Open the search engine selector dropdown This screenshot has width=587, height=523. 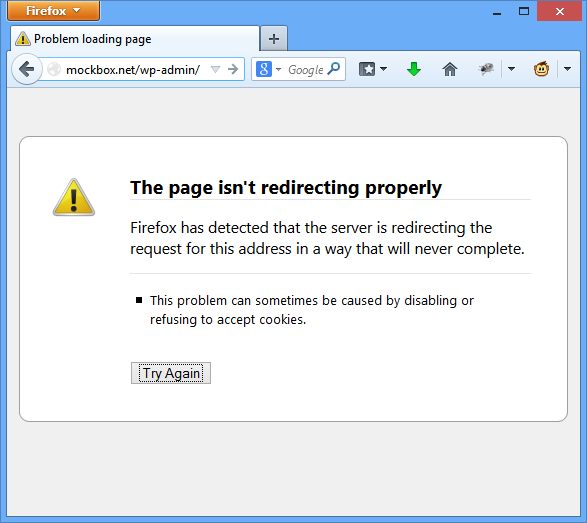[279, 69]
